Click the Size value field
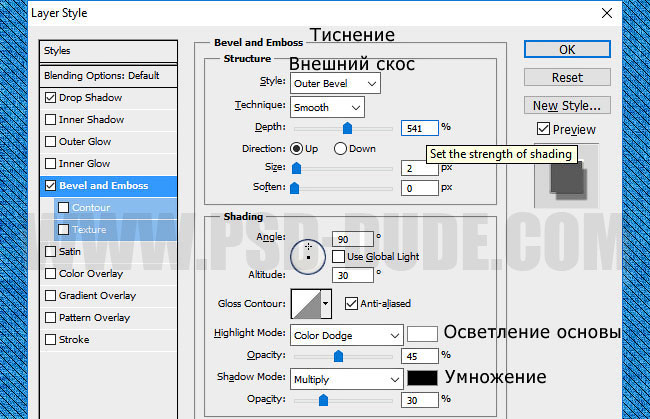The height and width of the screenshot is (419, 650). pyautogui.click(x=420, y=168)
